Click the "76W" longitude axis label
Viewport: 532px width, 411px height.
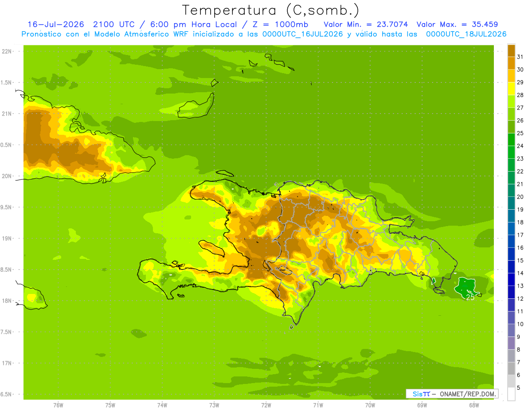pos(58,405)
